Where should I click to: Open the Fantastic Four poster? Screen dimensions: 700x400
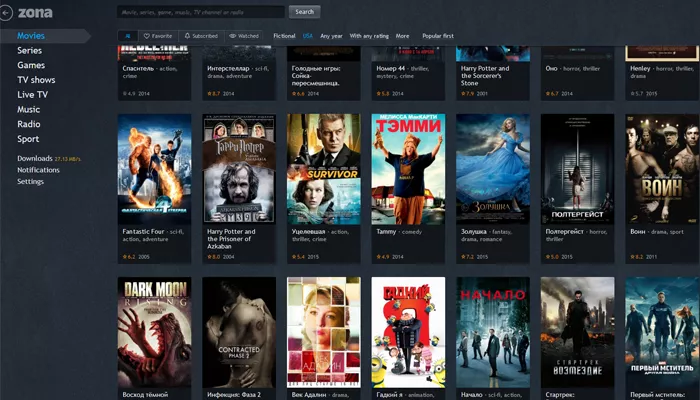tap(154, 169)
